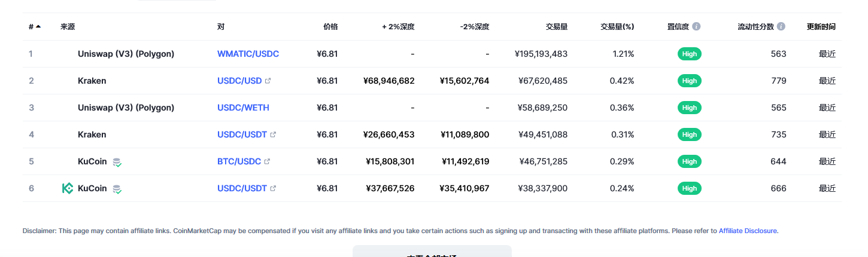Click the info icon next to 置信度

click(x=697, y=27)
